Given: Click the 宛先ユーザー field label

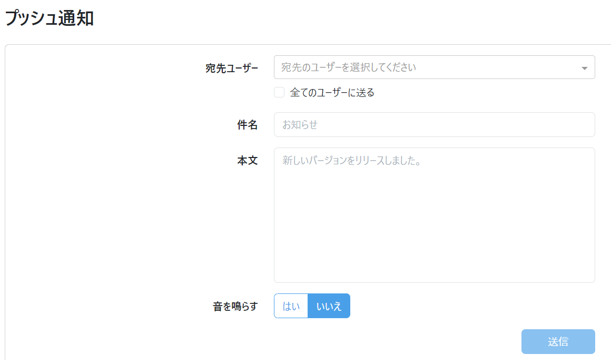Looking at the screenshot, I should 231,68.
